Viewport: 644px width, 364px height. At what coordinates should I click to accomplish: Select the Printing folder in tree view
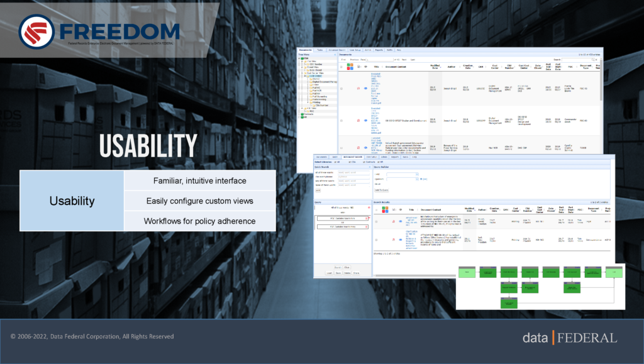(x=316, y=102)
